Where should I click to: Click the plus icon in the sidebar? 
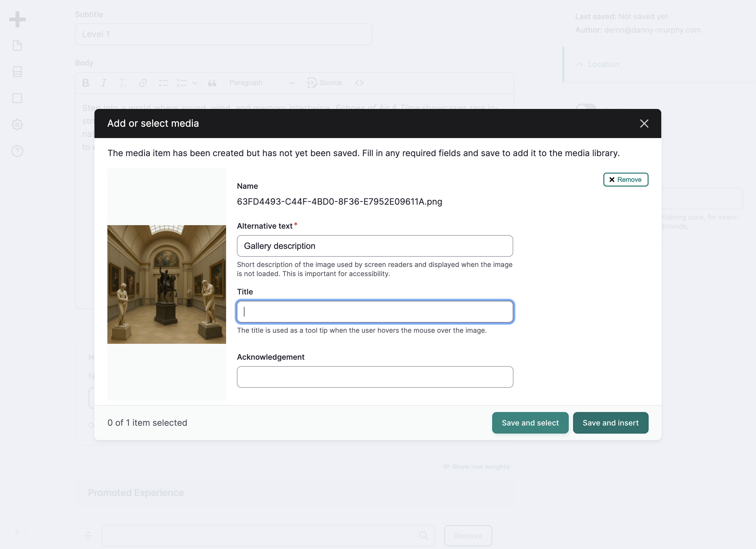click(x=17, y=19)
